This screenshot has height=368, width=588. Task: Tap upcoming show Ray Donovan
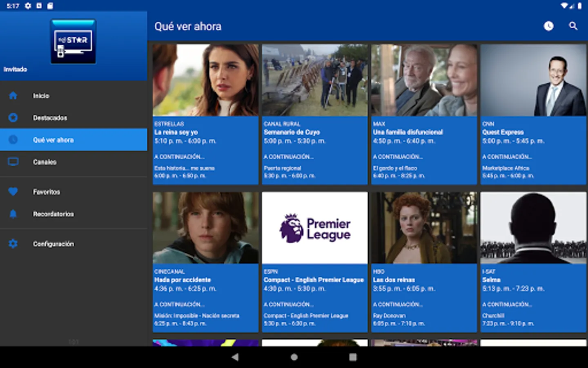[389, 316]
